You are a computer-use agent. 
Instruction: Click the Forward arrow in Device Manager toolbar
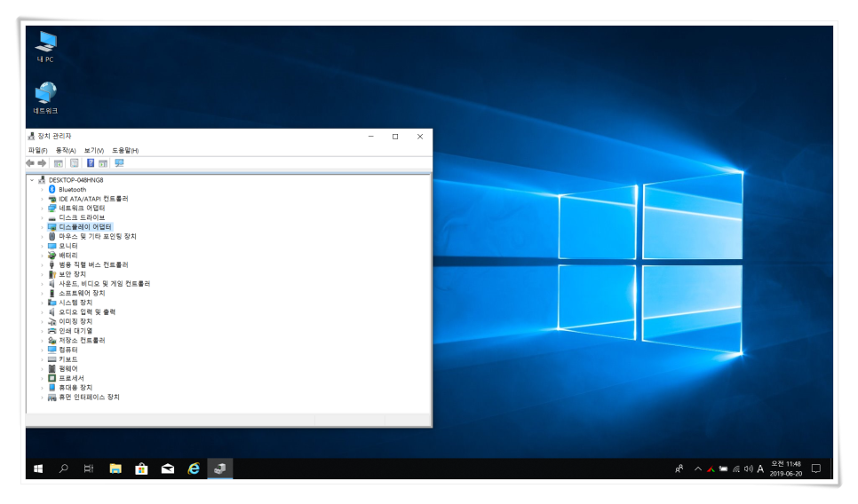point(42,163)
